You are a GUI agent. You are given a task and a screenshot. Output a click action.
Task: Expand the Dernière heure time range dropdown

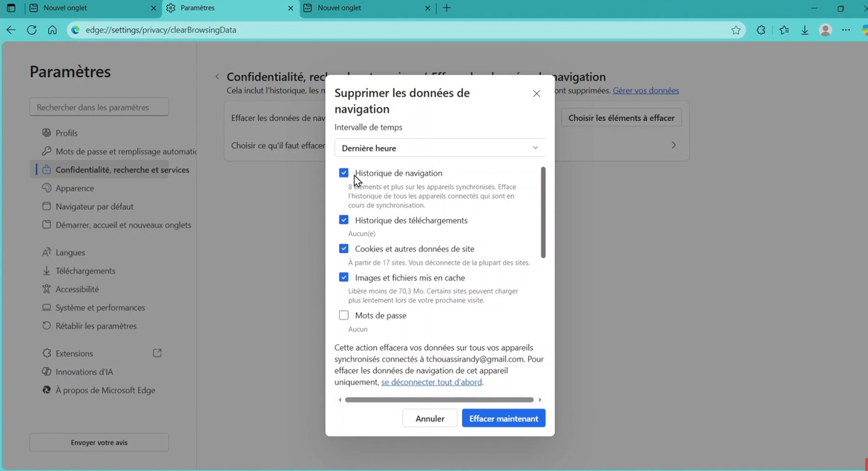tap(440, 148)
